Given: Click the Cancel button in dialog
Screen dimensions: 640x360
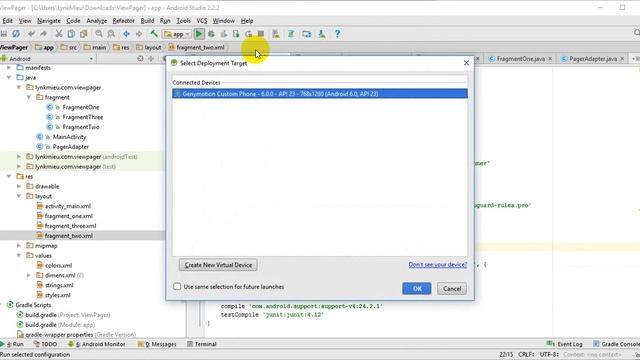Looking at the screenshot, I should (x=452, y=289).
